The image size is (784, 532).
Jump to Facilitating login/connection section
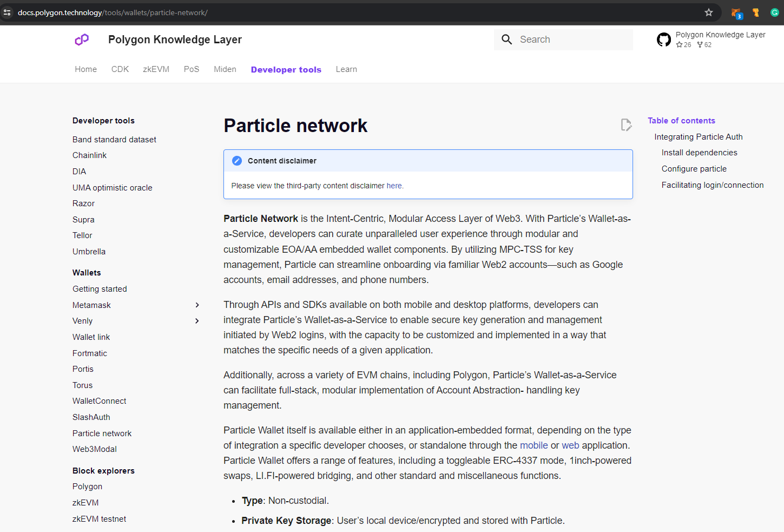click(x=713, y=185)
